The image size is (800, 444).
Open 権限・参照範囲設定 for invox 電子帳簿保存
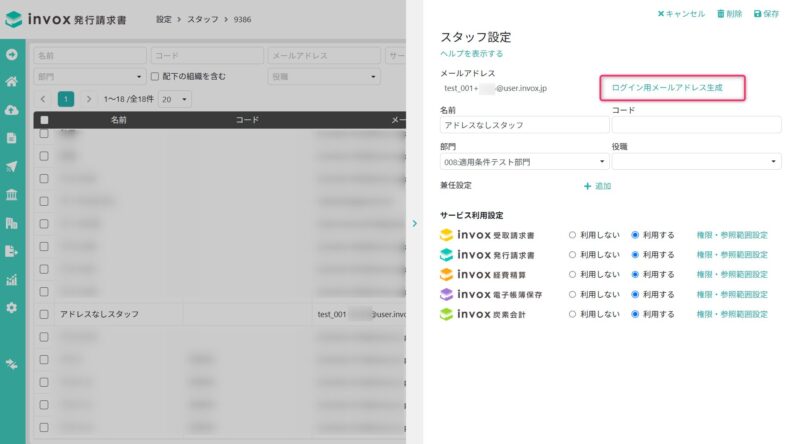[732, 294]
